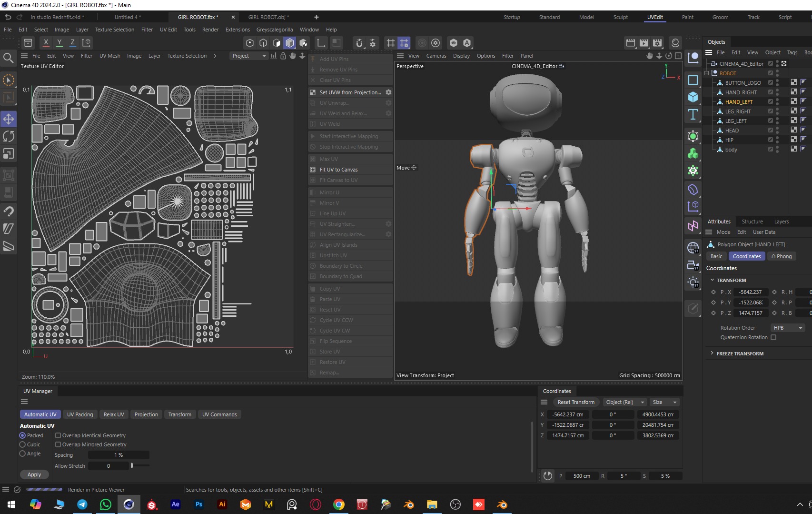Image resolution: width=812 pixels, height=514 pixels.
Task: Click the Reset Transform button
Action: point(576,402)
